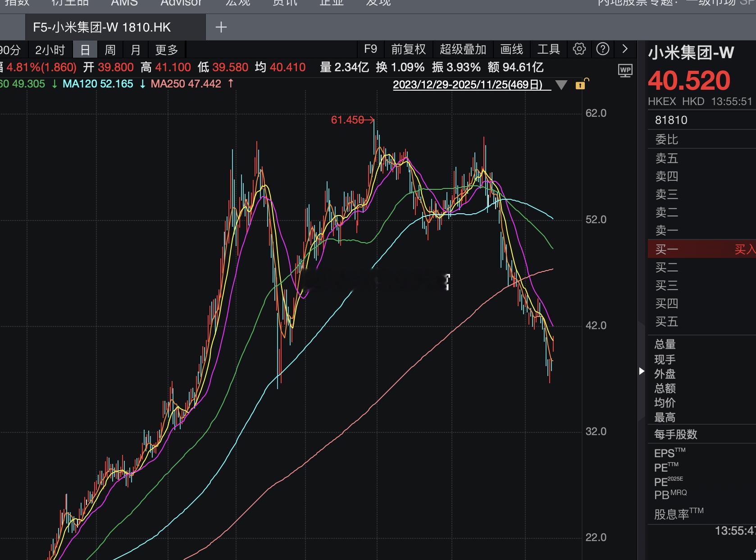Select the 卖四 ask row
756x560 pixels.
[x=702, y=176]
